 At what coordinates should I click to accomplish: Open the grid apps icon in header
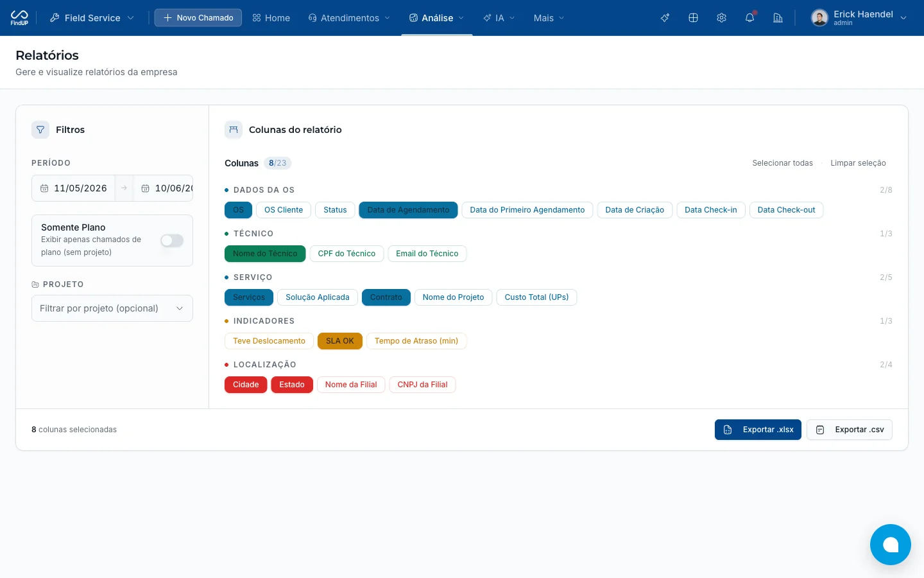click(693, 18)
